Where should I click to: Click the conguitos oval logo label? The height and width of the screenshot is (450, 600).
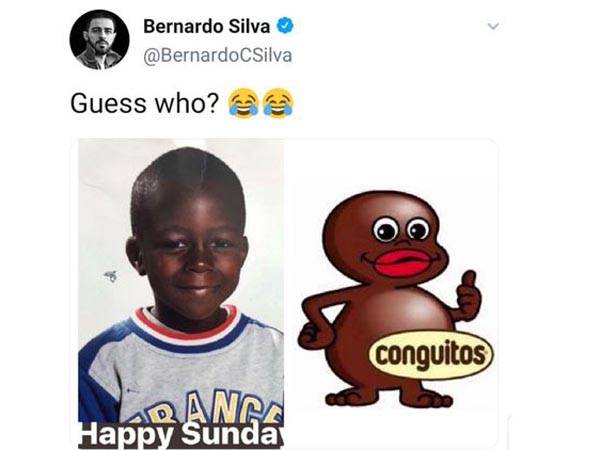pos(431,354)
